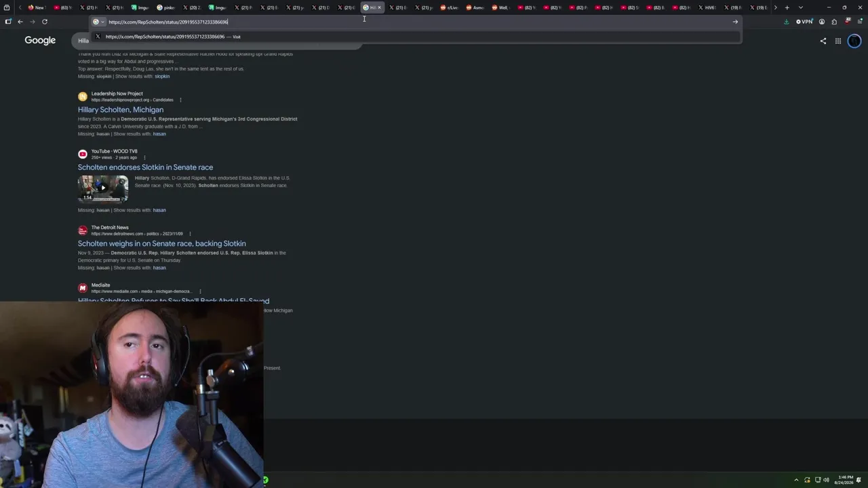Open options for the YouTube WOOD TV8 result
This screenshot has width=868, height=488.
pyautogui.click(x=144, y=157)
